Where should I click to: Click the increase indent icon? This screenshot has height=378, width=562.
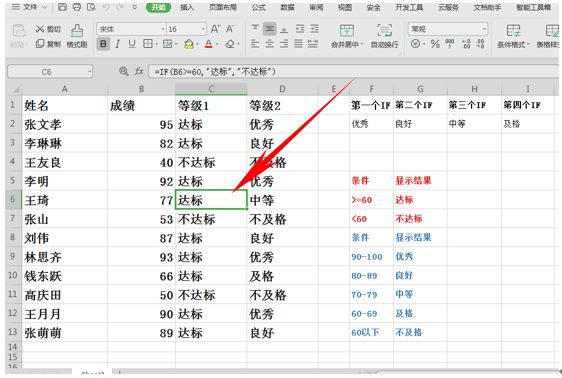pos(314,29)
